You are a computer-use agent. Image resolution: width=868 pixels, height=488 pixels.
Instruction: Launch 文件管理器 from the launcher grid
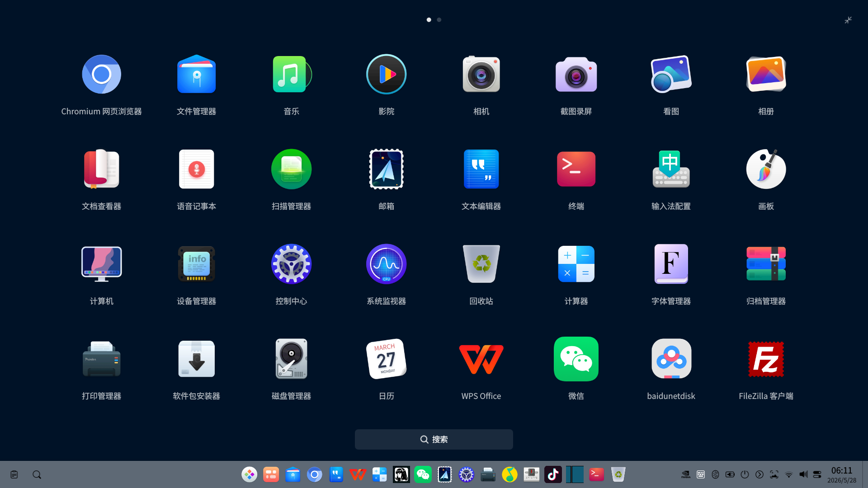click(196, 75)
